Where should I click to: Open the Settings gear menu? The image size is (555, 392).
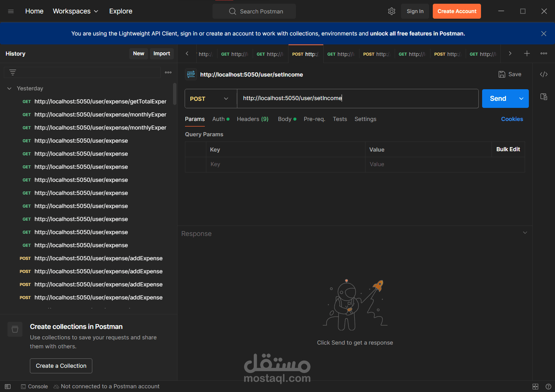(392, 11)
